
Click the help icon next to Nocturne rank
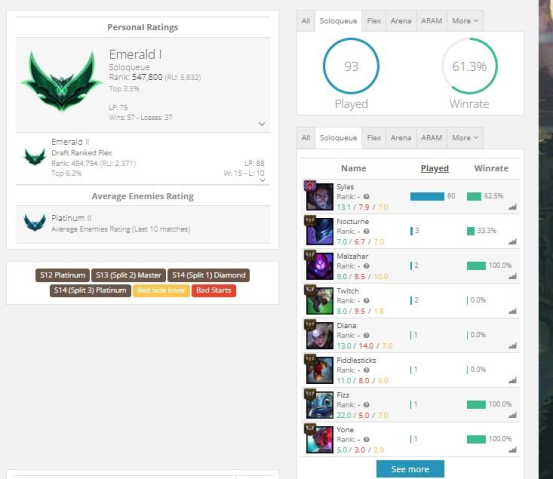366,231
